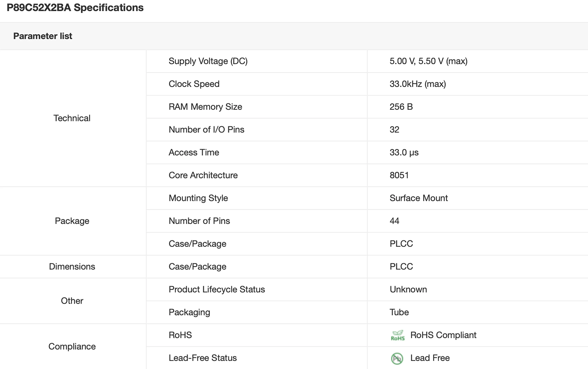Click the green RoHS leaf icon
Screen dimensions: 588x369
point(397,335)
